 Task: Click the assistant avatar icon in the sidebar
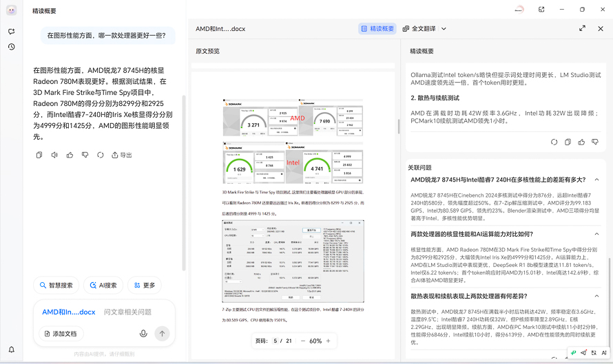click(x=11, y=10)
